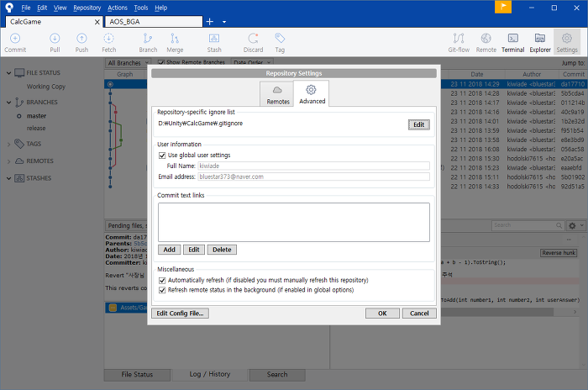The width and height of the screenshot is (588, 390).
Task: Open the Repository menu
Action: click(87, 8)
